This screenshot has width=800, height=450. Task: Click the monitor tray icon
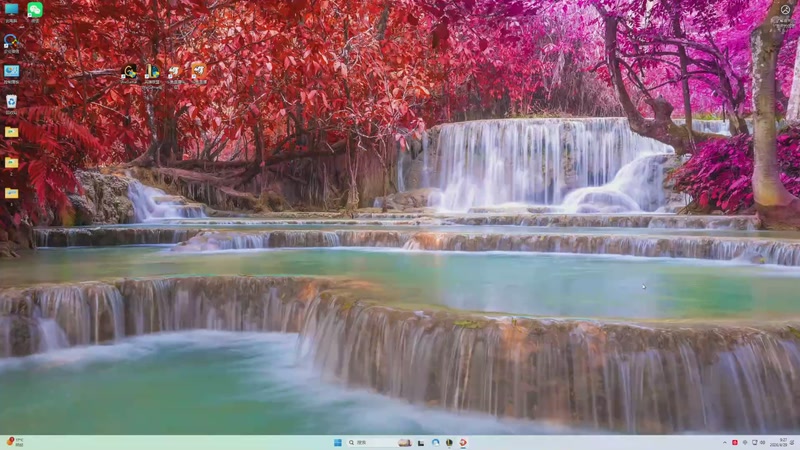(x=755, y=442)
